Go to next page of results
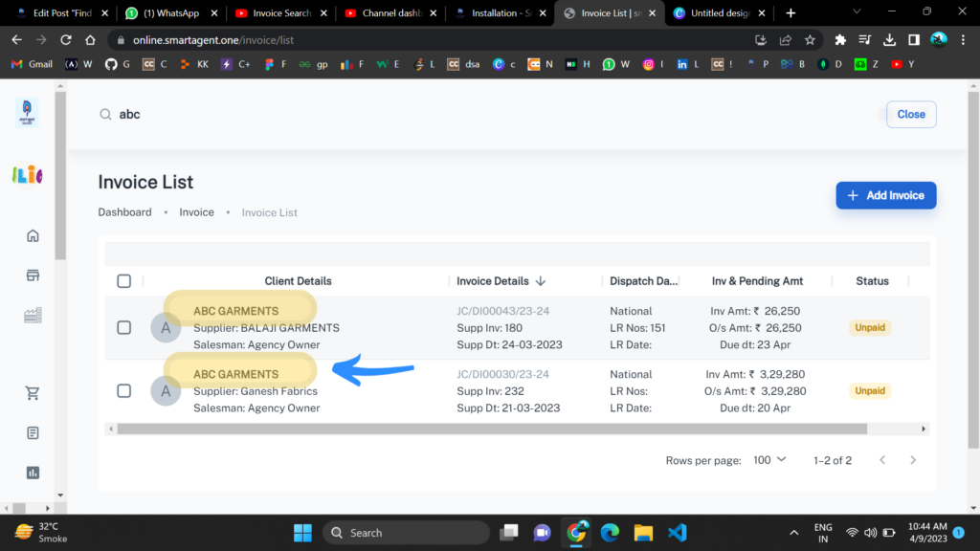Viewport: 980px width, 551px height. click(x=913, y=460)
